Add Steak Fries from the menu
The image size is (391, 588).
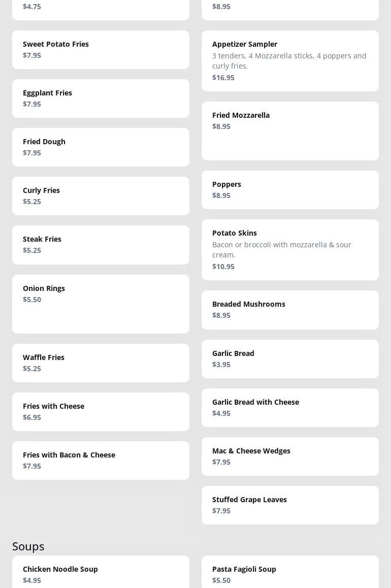[101, 245]
